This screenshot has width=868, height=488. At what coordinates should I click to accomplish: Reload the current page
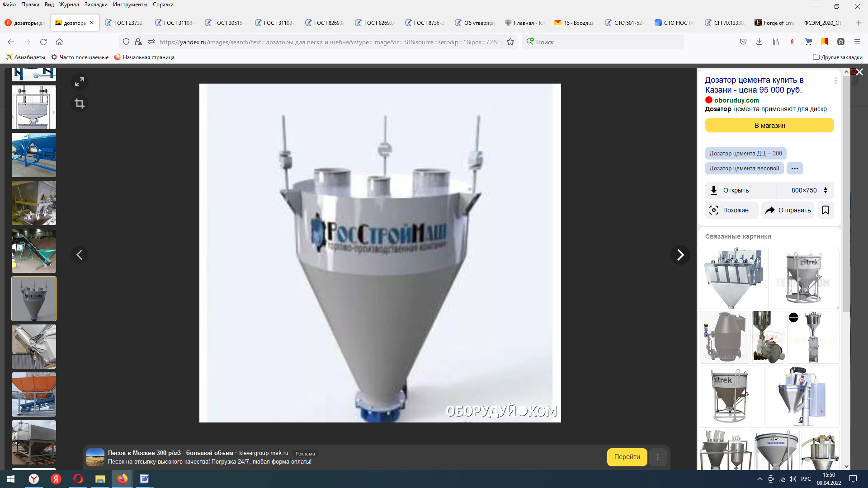[x=43, y=42]
